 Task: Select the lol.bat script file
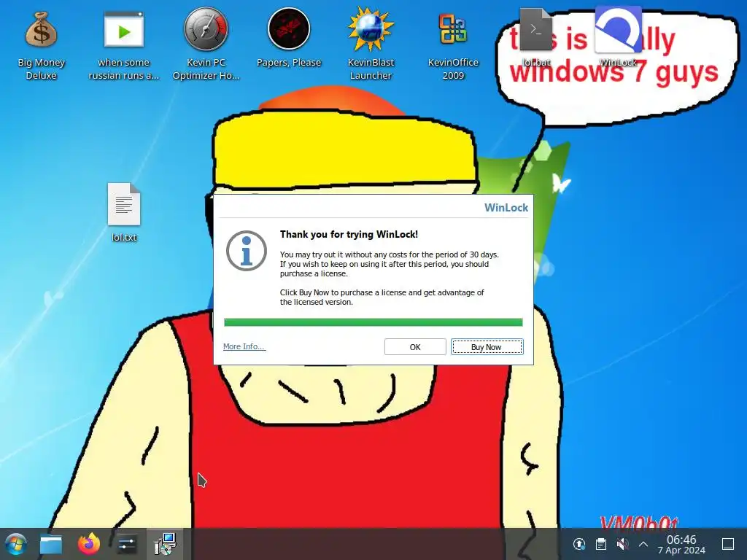click(536, 37)
